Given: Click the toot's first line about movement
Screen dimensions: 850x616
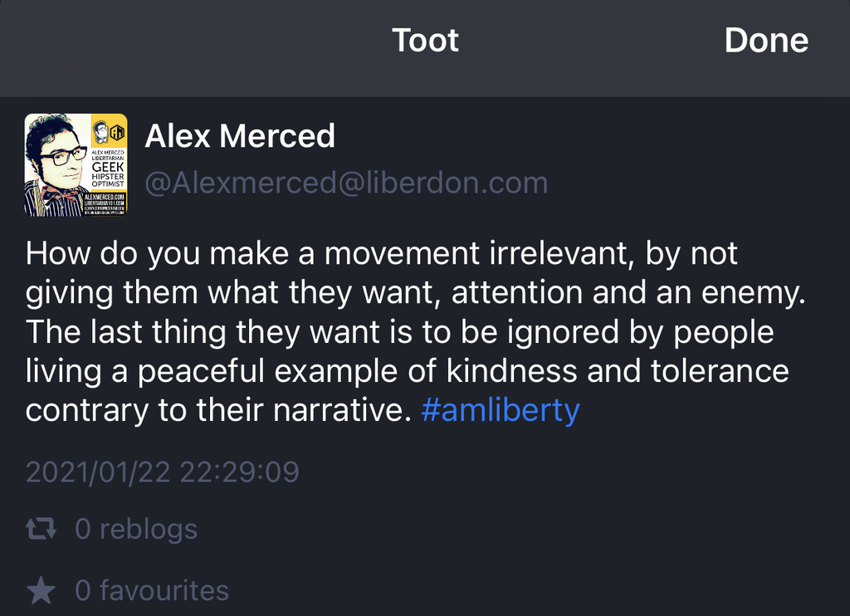Looking at the screenshot, I should 382,253.
